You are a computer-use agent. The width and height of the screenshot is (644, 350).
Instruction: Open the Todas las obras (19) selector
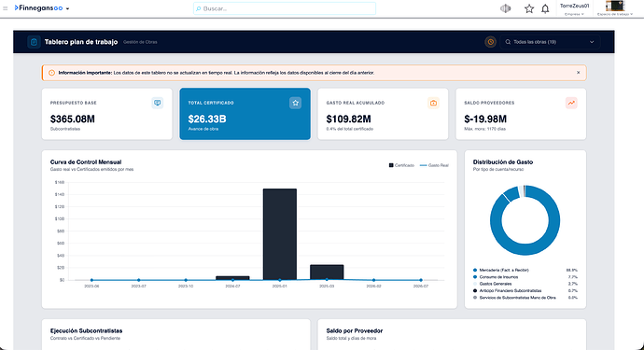point(550,42)
